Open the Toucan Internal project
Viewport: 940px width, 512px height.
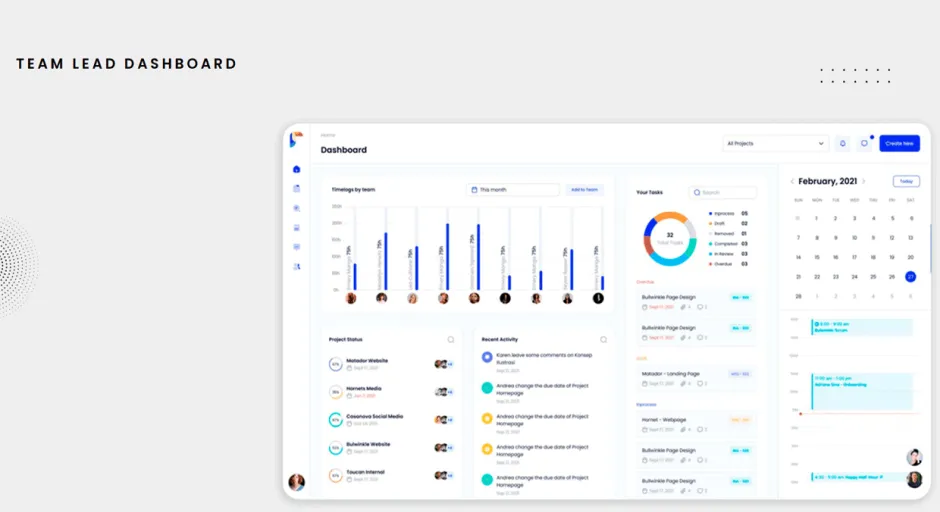pyautogui.click(x=365, y=472)
